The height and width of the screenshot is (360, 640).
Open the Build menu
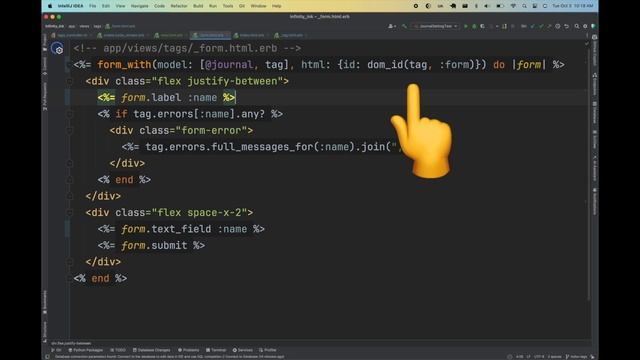coord(198,6)
